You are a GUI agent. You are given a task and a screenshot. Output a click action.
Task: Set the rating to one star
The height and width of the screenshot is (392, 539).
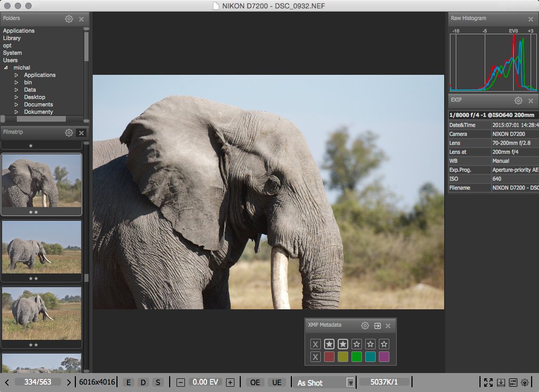tap(329, 344)
